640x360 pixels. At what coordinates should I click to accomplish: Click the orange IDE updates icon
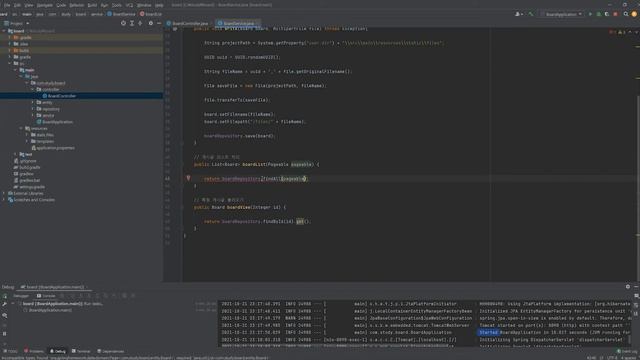click(x=634, y=14)
